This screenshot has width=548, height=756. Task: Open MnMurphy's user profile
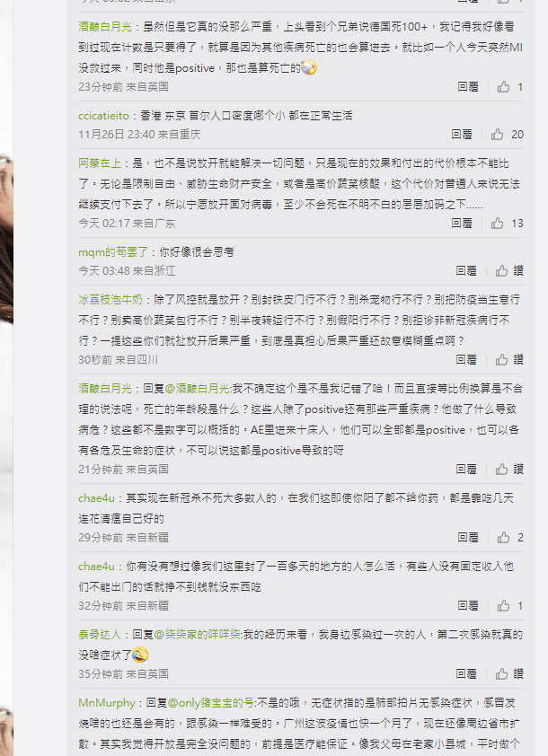click(107, 703)
